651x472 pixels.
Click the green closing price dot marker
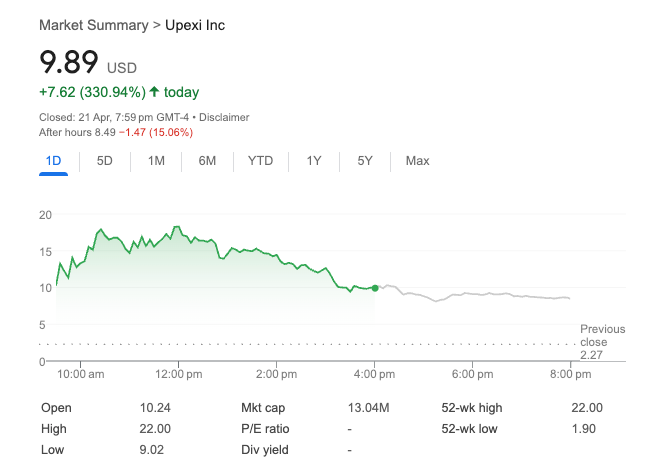click(x=375, y=288)
